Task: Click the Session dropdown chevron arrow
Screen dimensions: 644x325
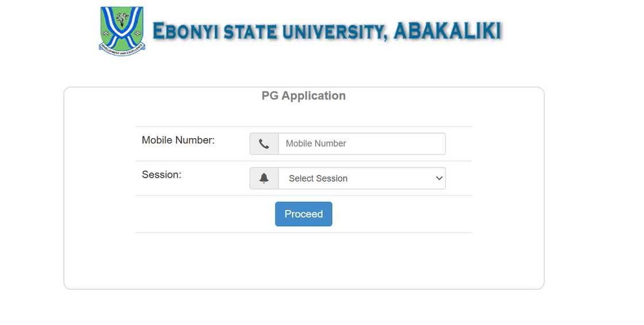Action: 439,178
